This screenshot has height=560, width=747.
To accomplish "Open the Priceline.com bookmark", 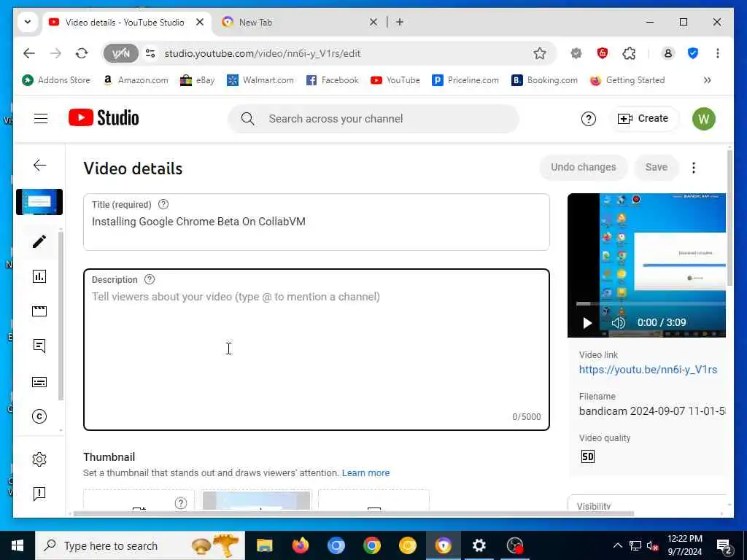I will (465, 80).
